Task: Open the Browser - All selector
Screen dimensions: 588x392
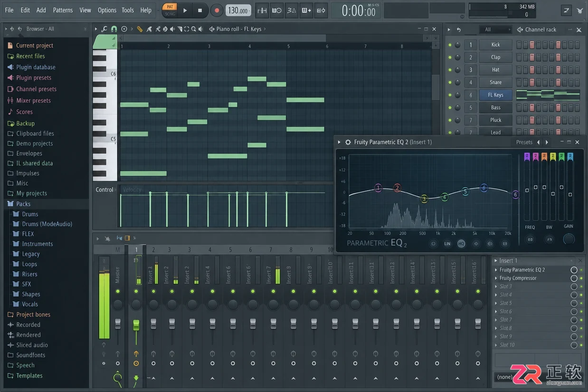Action: tap(40, 29)
